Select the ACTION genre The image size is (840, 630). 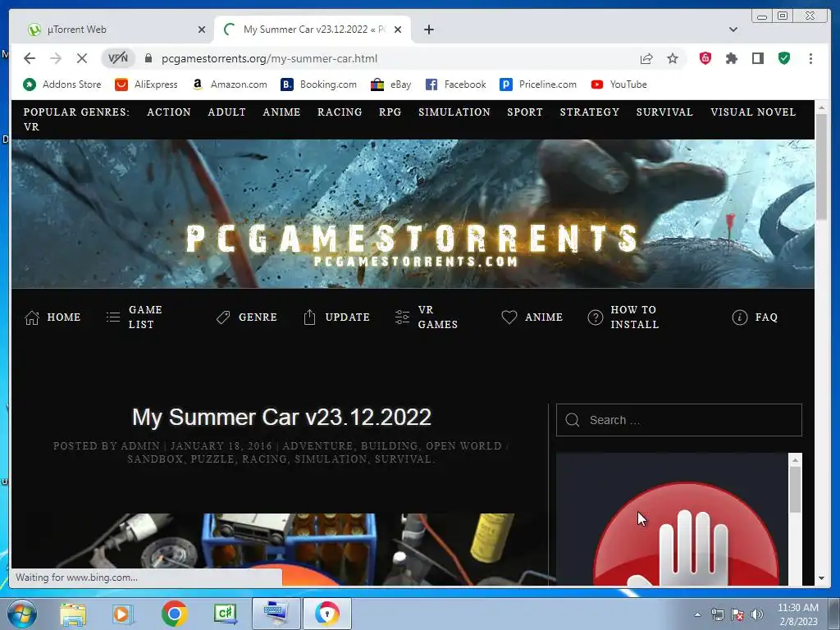coord(169,112)
